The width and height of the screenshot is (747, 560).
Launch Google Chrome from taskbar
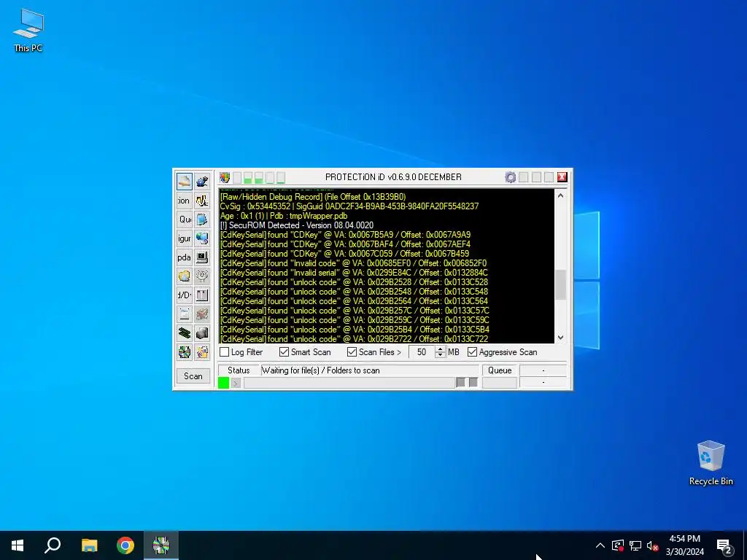(125, 545)
